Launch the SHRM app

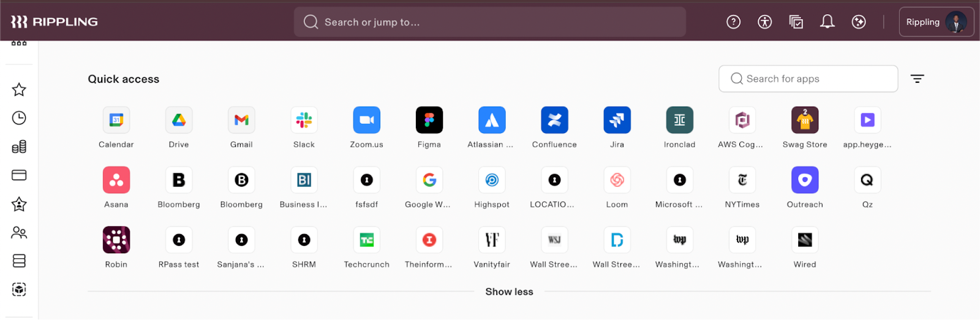pos(304,240)
